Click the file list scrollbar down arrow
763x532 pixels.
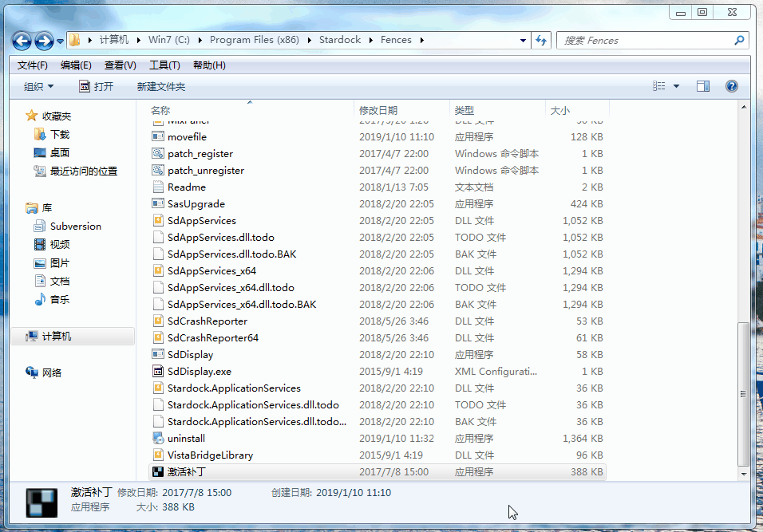(x=744, y=474)
